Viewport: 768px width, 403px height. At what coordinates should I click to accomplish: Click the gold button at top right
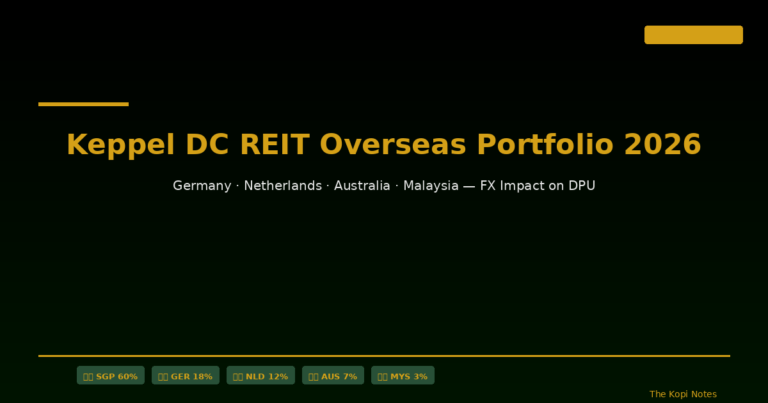(694, 35)
